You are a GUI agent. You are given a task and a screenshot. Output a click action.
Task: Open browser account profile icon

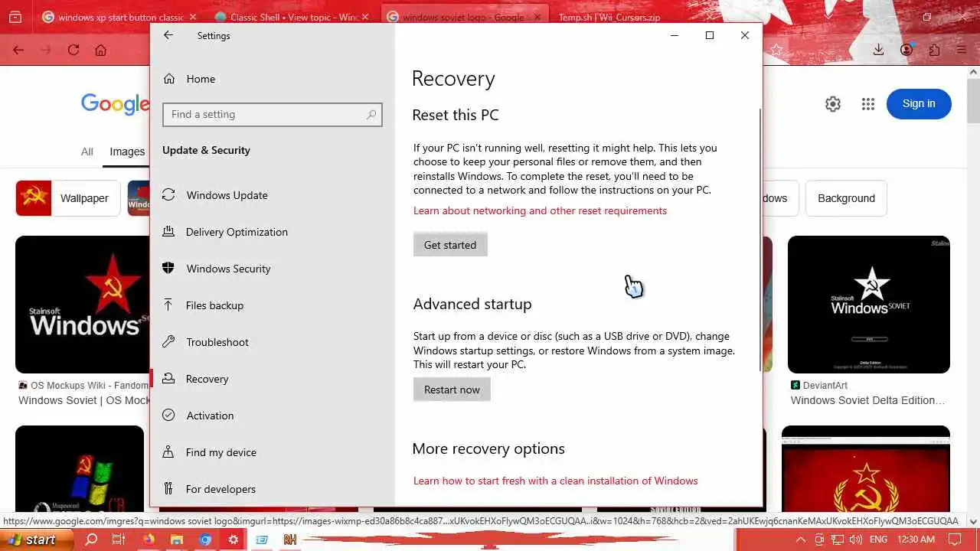tap(906, 50)
